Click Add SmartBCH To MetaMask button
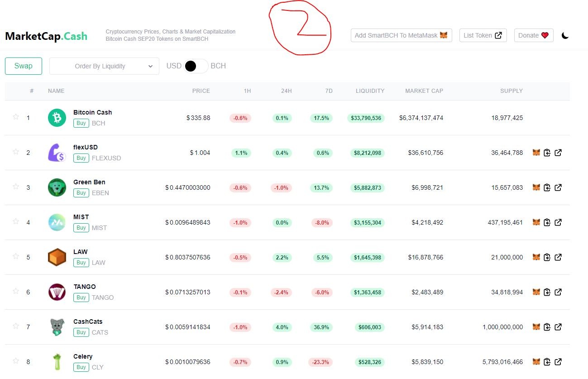588x379 pixels. (x=402, y=35)
